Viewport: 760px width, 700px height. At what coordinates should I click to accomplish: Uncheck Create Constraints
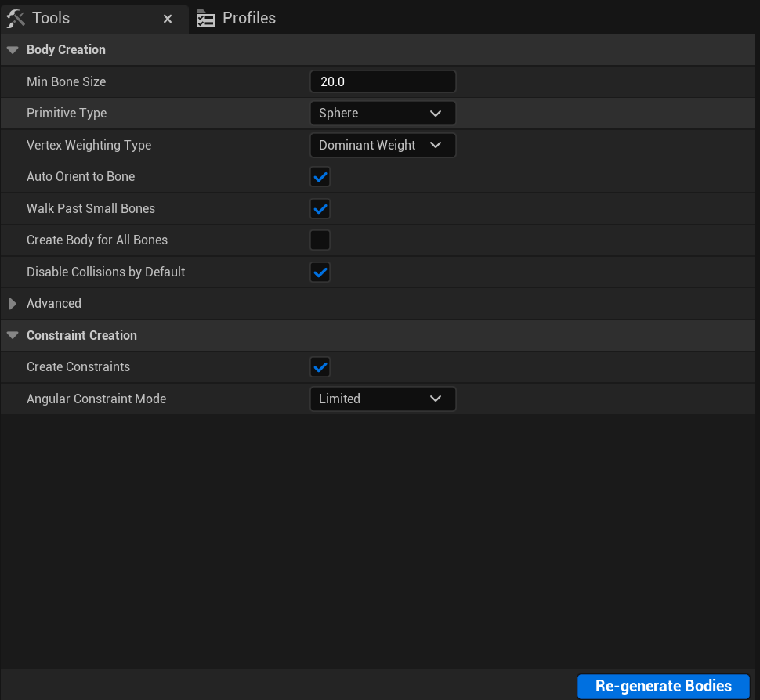click(320, 366)
